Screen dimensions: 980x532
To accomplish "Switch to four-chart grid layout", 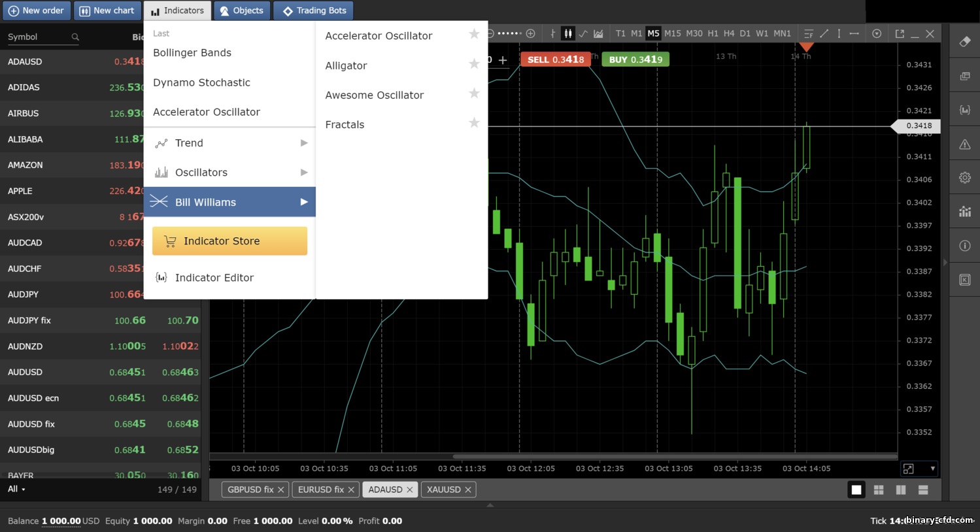I will click(x=879, y=490).
